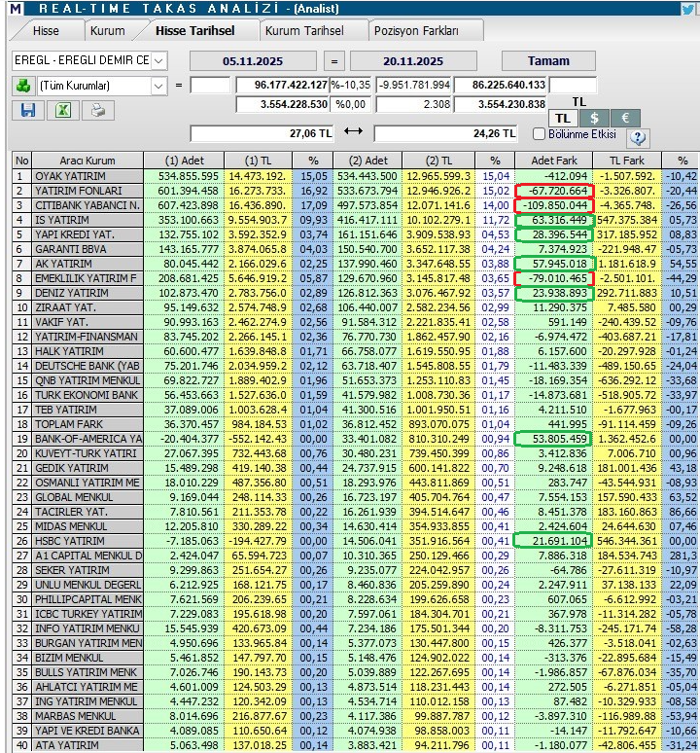Open the help question mark icon
Image resolution: width=700 pixels, height=753 pixels.
(x=638, y=137)
